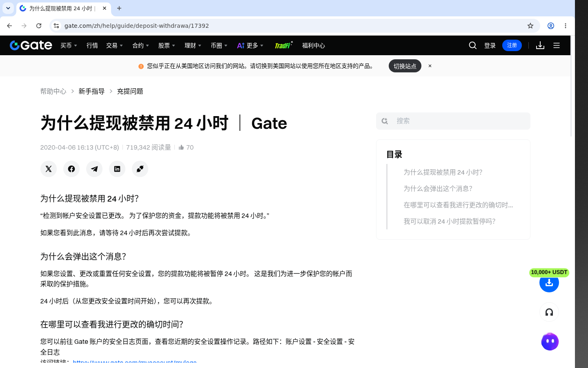The image size is (588, 368).
Task: Share article on Facebook
Action: [x=71, y=169]
